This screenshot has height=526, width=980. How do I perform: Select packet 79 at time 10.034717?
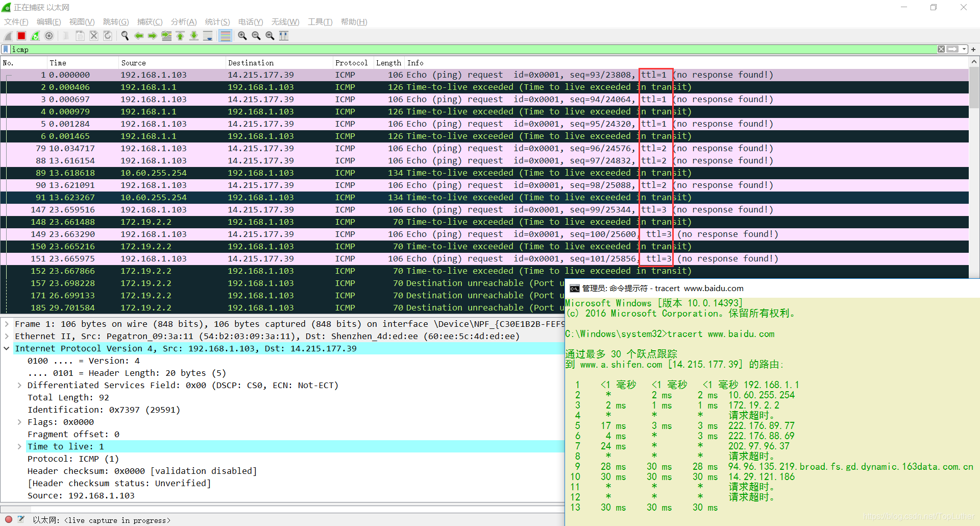(x=484, y=148)
